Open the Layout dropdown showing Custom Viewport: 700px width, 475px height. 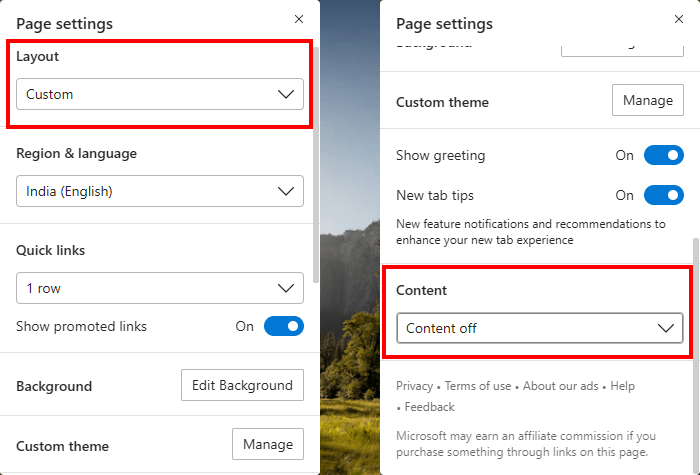(160, 94)
